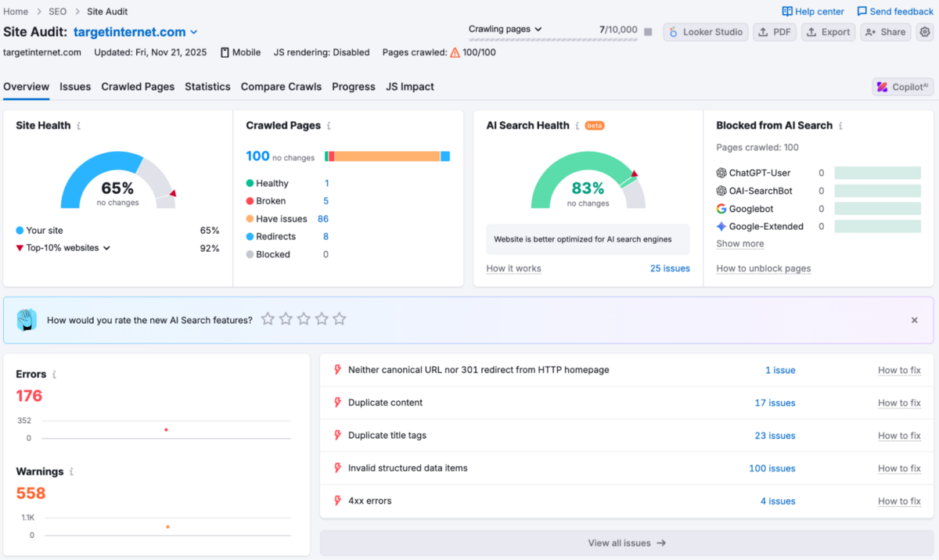Switch to the Issues tab
This screenshot has width=939, height=560.
[75, 87]
